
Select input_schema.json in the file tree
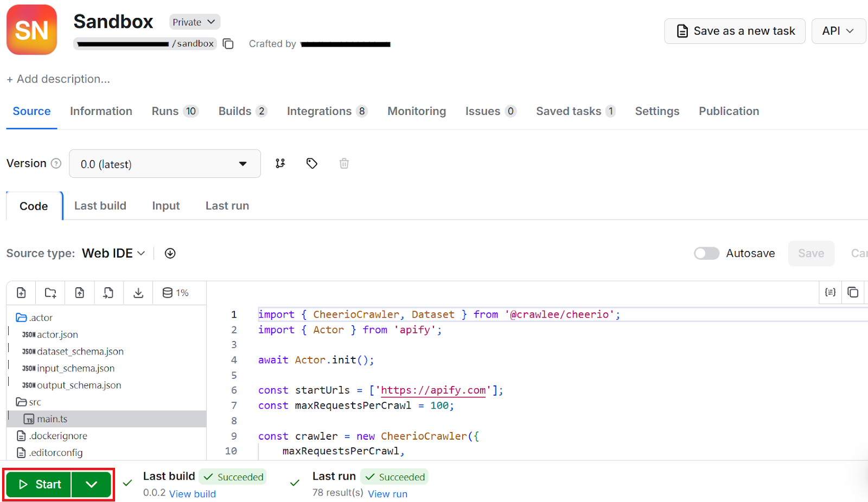point(75,369)
